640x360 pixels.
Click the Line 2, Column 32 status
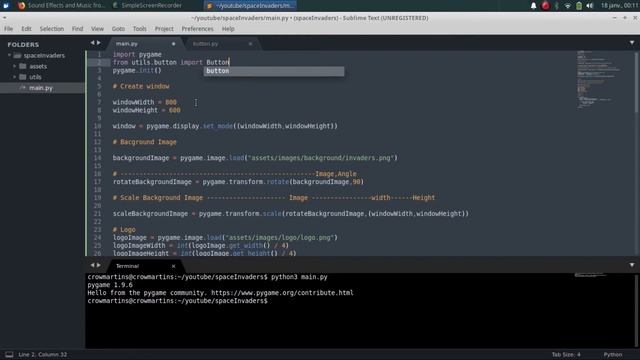pyautogui.click(x=43, y=355)
